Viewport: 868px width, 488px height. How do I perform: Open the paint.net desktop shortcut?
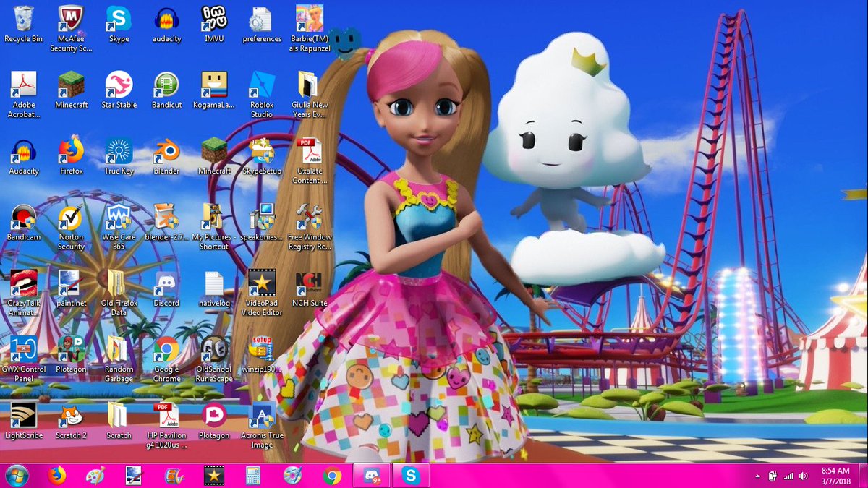tap(71, 288)
